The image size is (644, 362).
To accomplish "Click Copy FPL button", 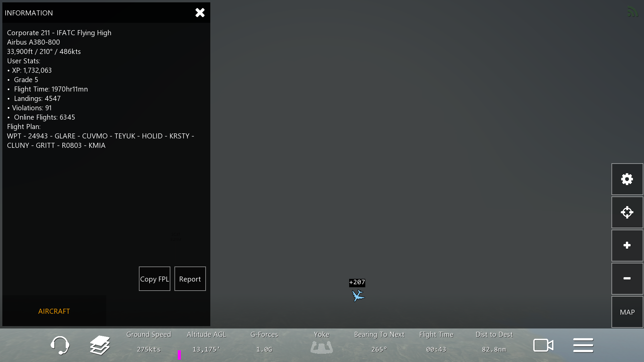I will click(154, 279).
